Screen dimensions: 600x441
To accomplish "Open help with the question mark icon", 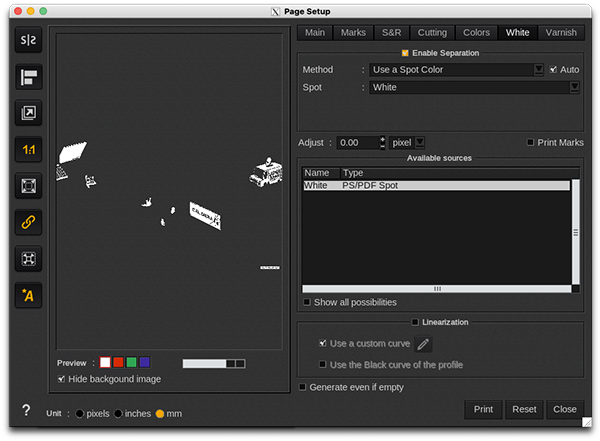I will coord(26,411).
